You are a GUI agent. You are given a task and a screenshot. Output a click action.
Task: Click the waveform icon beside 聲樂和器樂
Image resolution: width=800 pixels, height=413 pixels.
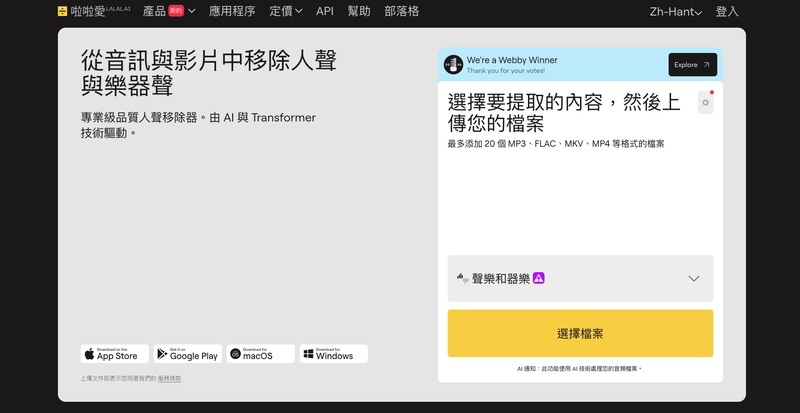[x=463, y=278]
